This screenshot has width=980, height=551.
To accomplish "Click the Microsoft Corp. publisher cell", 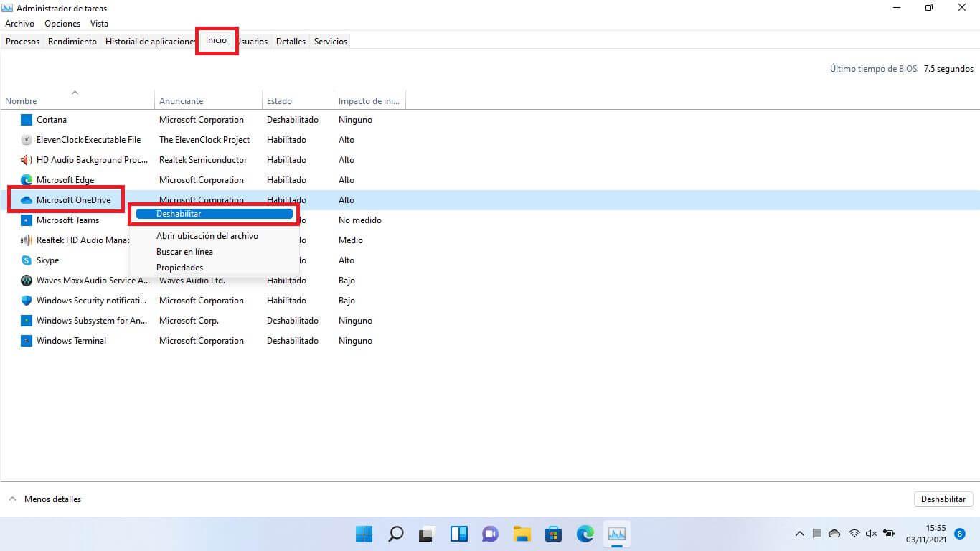I will point(189,321).
